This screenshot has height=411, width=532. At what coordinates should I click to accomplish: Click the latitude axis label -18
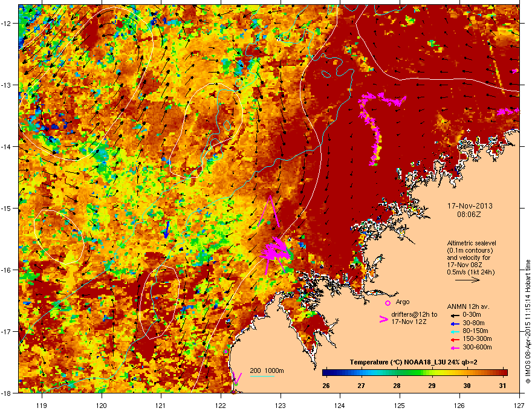(x=7, y=393)
